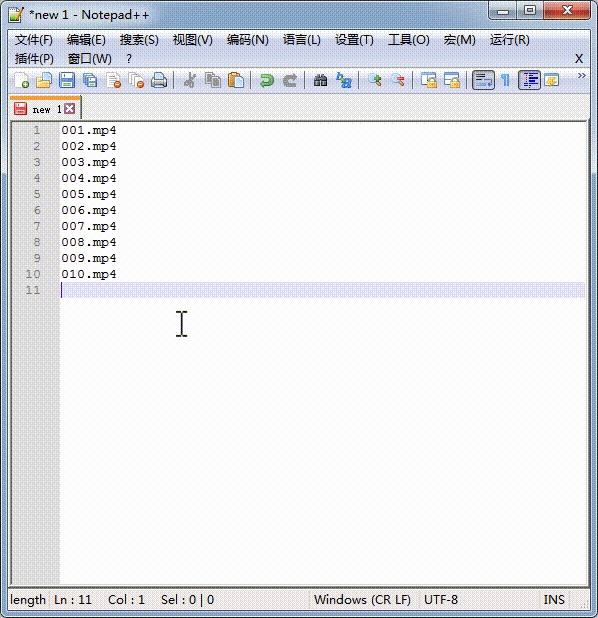Click the line 008.mp4 text
Viewport: 598px width, 618px height.
[x=89, y=242]
